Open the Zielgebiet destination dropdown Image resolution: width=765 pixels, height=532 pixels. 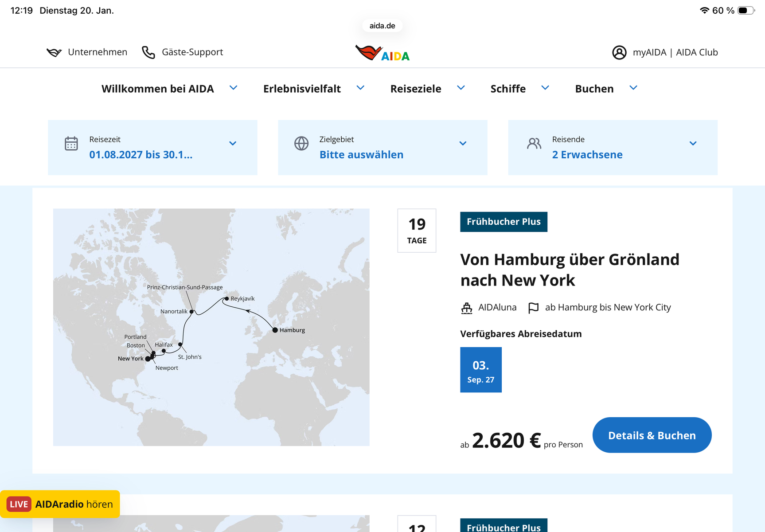(463, 144)
